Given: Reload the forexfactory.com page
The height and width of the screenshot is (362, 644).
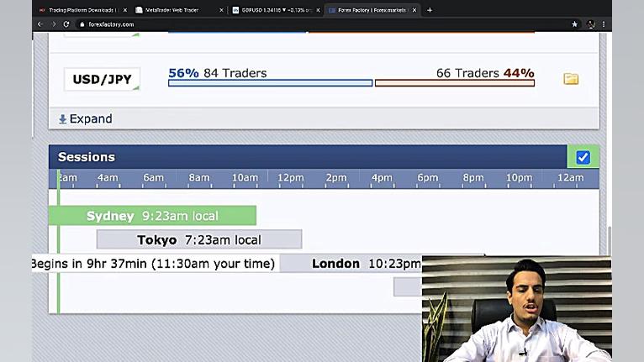Looking at the screenshot, I should click(66, 24).
